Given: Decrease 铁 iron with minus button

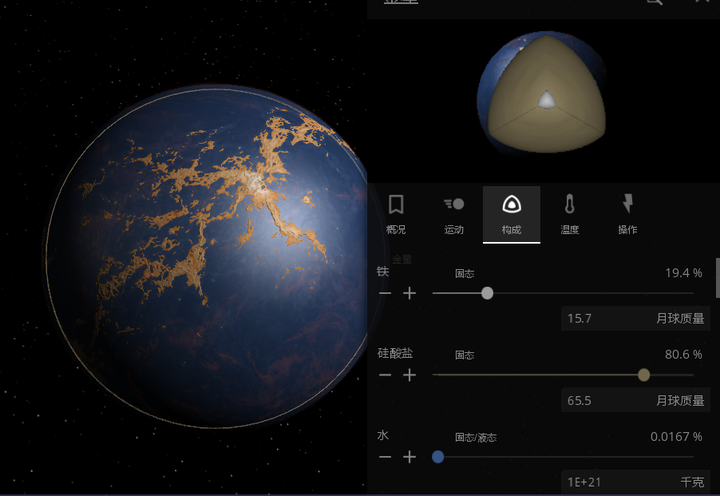Looking at the screenshot, I should point(385,293).
